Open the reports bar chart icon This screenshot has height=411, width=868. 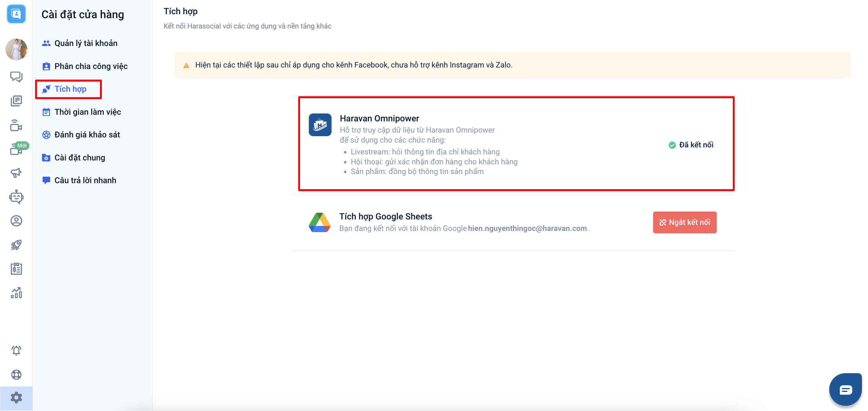(x=16, y=293)
